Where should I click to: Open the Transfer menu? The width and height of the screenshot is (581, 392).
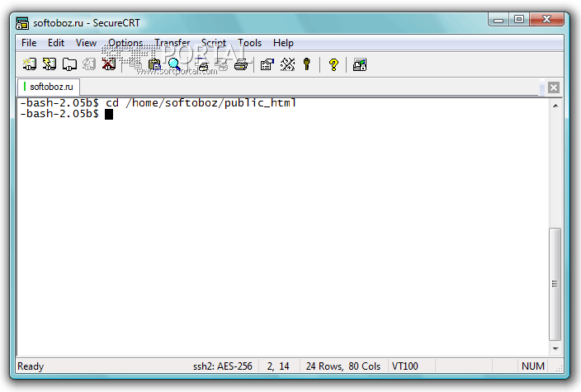172,43
